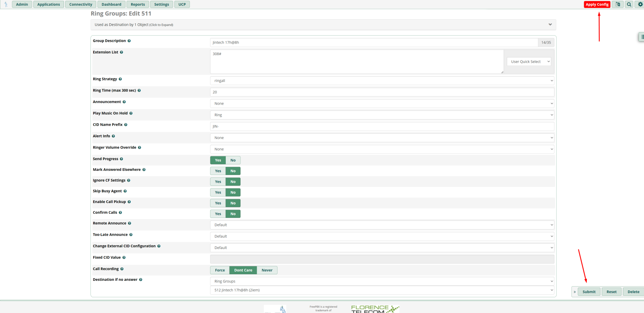
Task: Click help icon beside Ring Strategy
Action: click(x=120, y=79)
